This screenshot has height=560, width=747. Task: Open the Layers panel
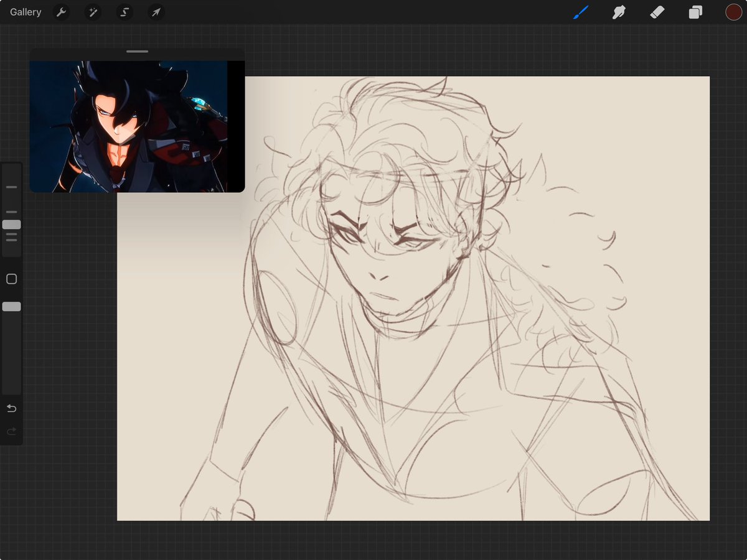(695, 12)
